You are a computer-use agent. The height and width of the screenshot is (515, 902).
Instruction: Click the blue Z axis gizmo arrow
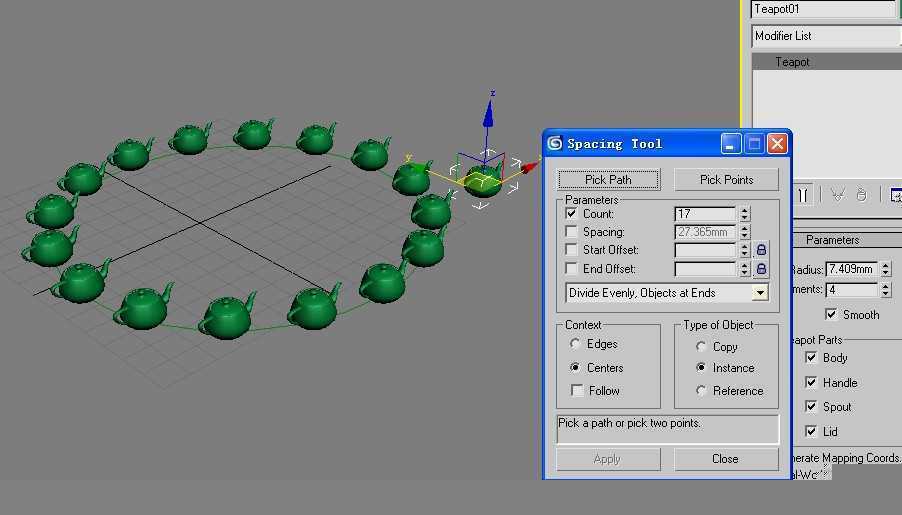pos(488,113)
